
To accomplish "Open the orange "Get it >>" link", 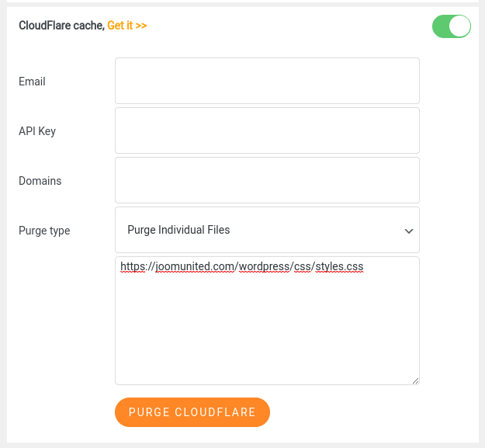I will [127, 26].
